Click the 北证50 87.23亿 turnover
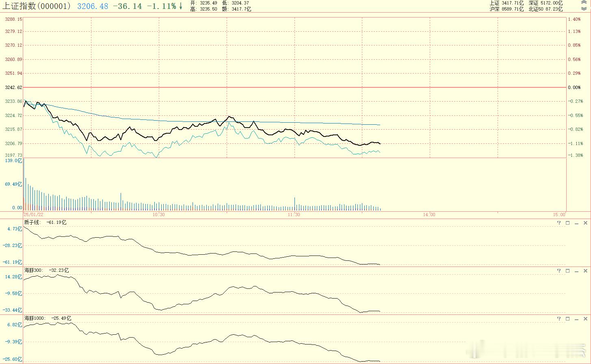Screen dimensions: 591x364 click(x=546, y=9)
